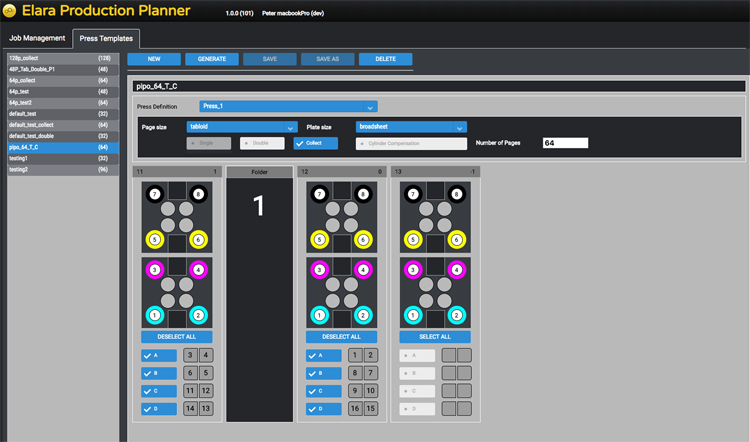Click page box 16 in unit 12
Image resolution: width=750 pixels, height=442 pixels.
pyautogui.click(x=355, y=409)
